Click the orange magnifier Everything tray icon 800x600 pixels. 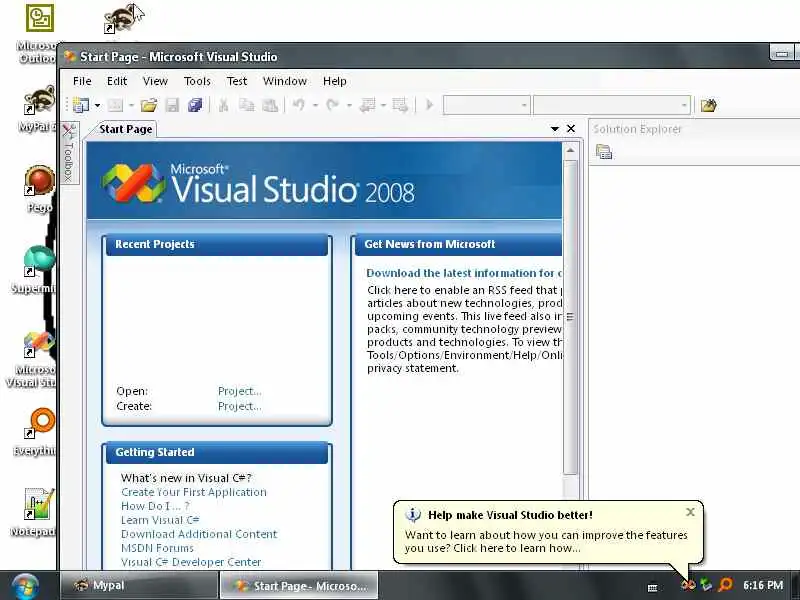coord(725,585)
